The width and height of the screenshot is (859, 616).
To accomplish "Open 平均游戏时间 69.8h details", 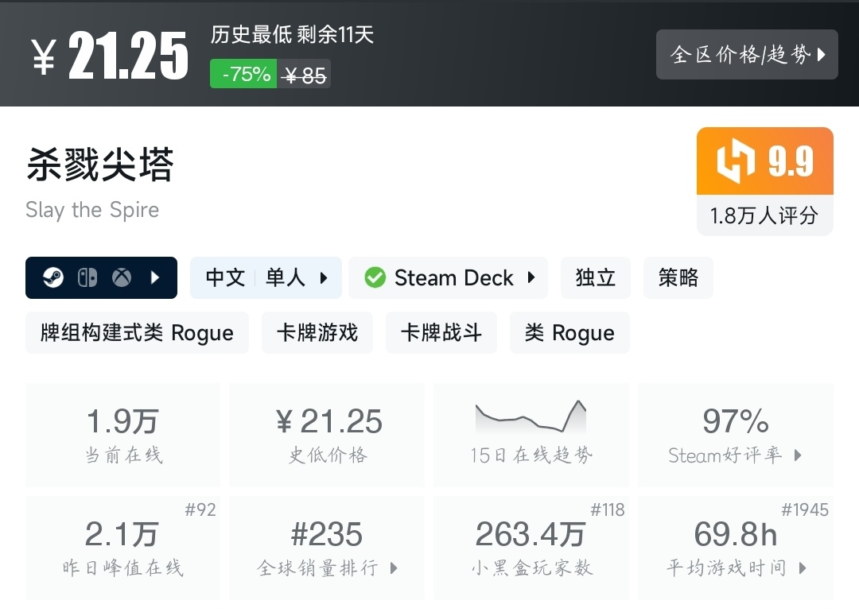I will (735, 548).
